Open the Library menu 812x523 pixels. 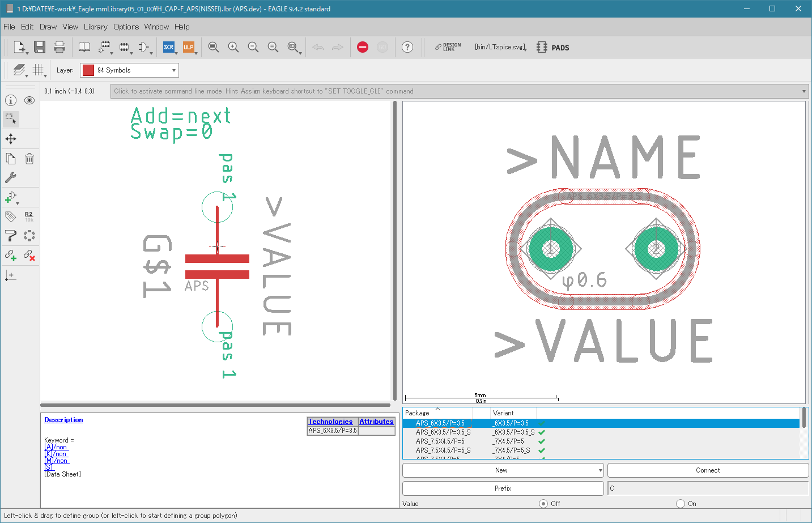point(95,27)
